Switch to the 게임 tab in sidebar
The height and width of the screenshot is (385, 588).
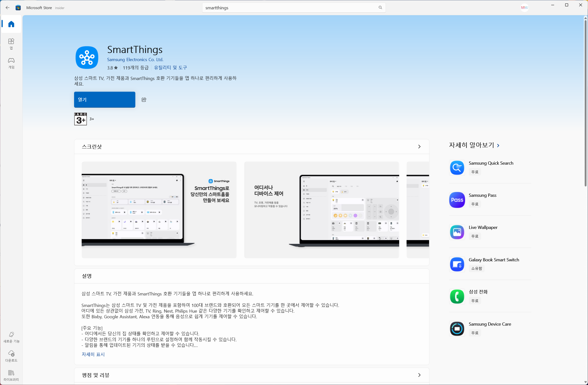pyautogui.click(x=11, y=63)
